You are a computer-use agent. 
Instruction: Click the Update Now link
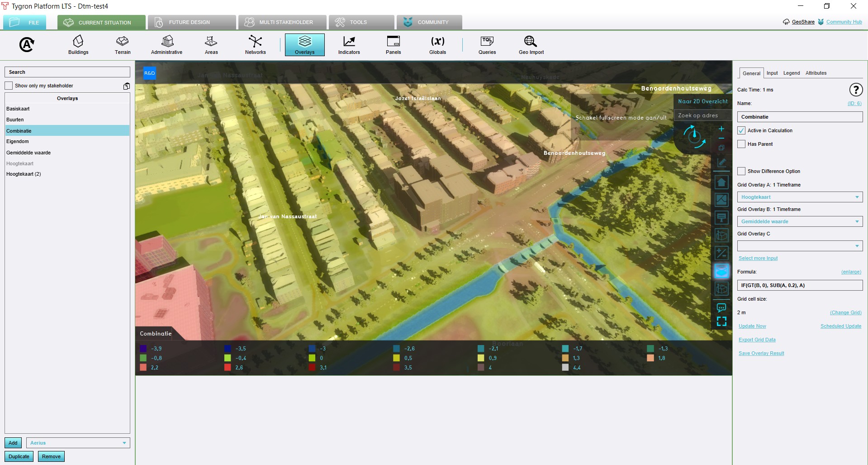(x=752, y=326)
